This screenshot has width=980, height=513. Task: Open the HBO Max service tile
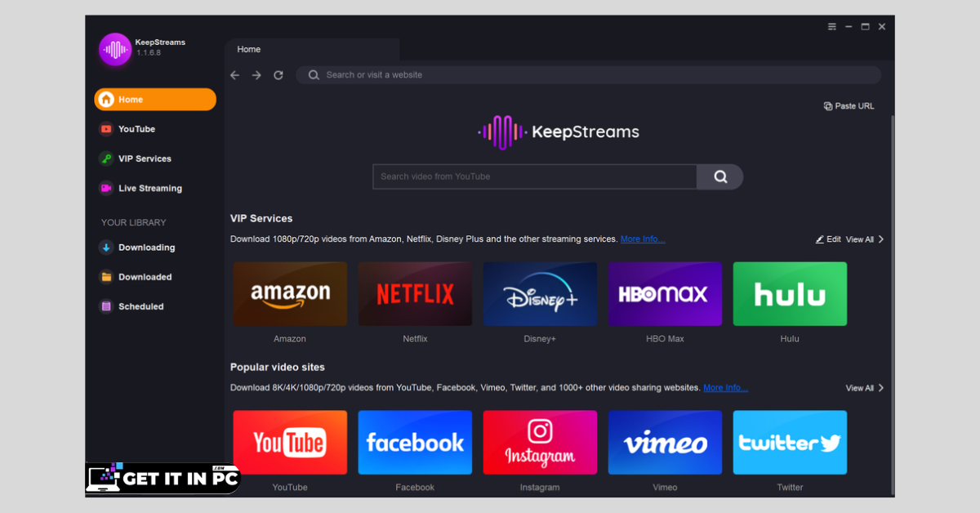[665, 294]
